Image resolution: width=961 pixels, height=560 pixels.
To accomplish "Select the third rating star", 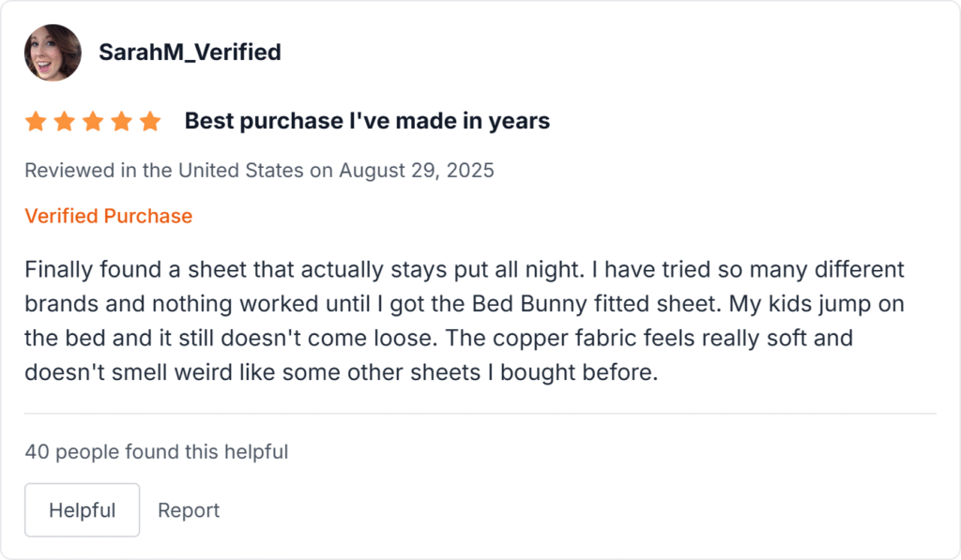I will (x=93, y=121).
